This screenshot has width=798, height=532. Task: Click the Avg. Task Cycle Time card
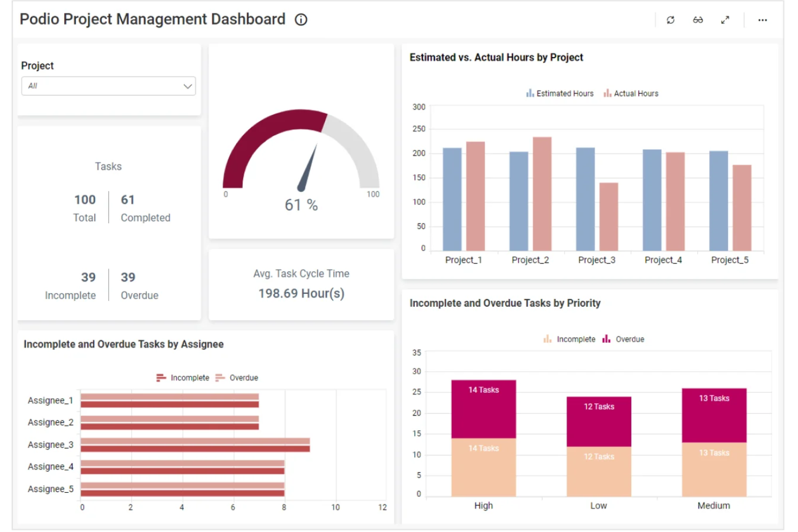click(301, 284)
